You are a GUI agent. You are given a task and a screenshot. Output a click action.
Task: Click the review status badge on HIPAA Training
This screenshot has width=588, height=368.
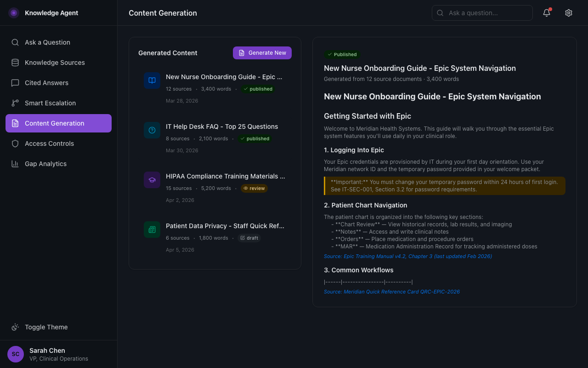click(x=254, y=188)
